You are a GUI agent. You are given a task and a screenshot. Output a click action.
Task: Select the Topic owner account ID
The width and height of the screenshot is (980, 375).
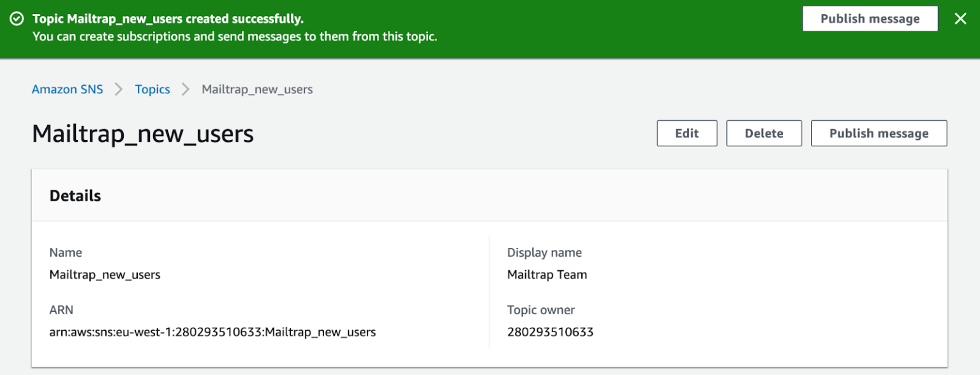[x=550, y=332]
